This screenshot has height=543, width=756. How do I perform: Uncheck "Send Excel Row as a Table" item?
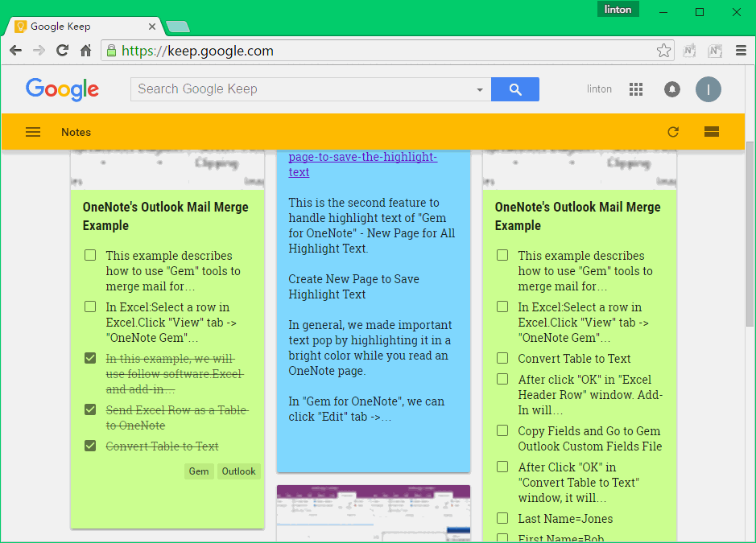(90, 410)
